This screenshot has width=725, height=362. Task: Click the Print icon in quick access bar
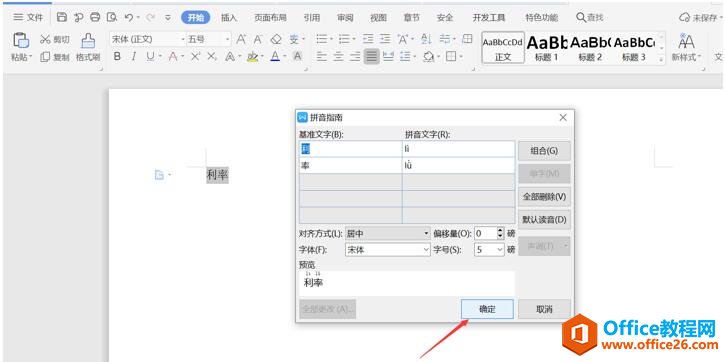pos(95,18)
